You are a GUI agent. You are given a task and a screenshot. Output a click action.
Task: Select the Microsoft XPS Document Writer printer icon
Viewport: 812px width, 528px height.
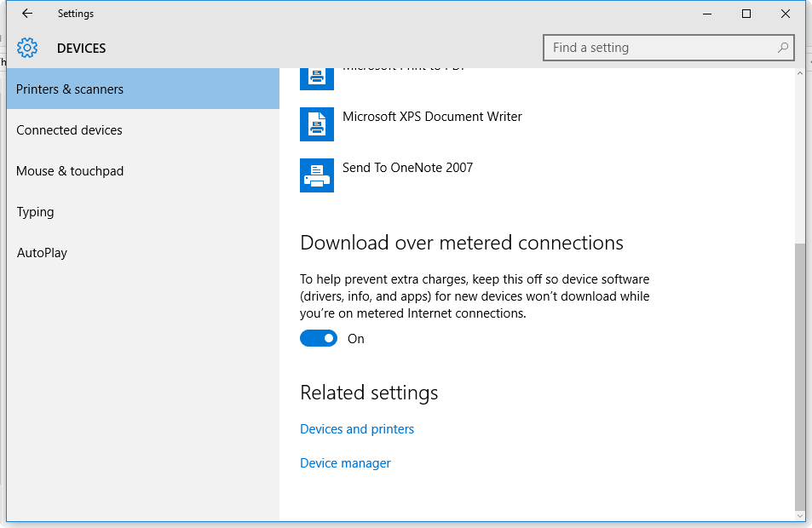point(317,124)
